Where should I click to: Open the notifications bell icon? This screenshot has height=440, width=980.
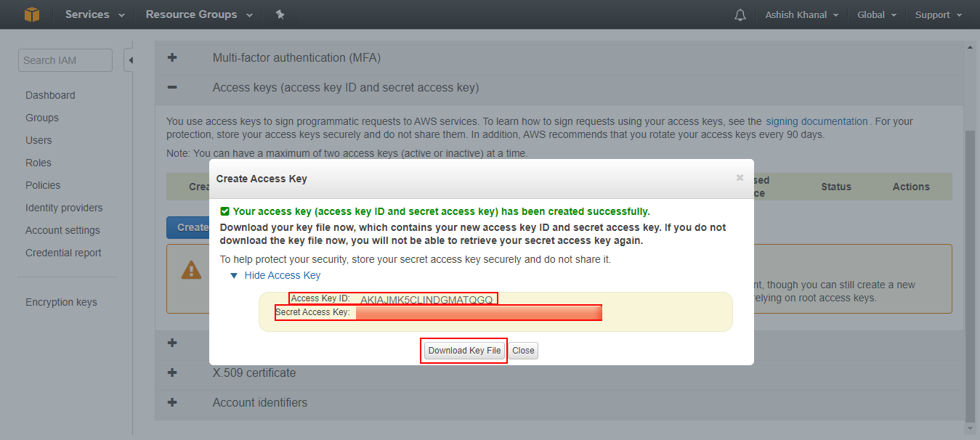(740, 15)
